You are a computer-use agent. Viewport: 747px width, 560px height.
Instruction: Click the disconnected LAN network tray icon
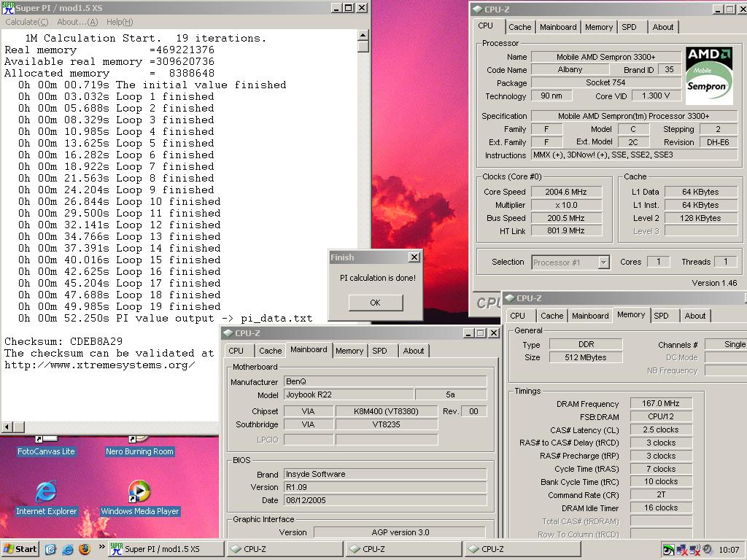[682, 550]
